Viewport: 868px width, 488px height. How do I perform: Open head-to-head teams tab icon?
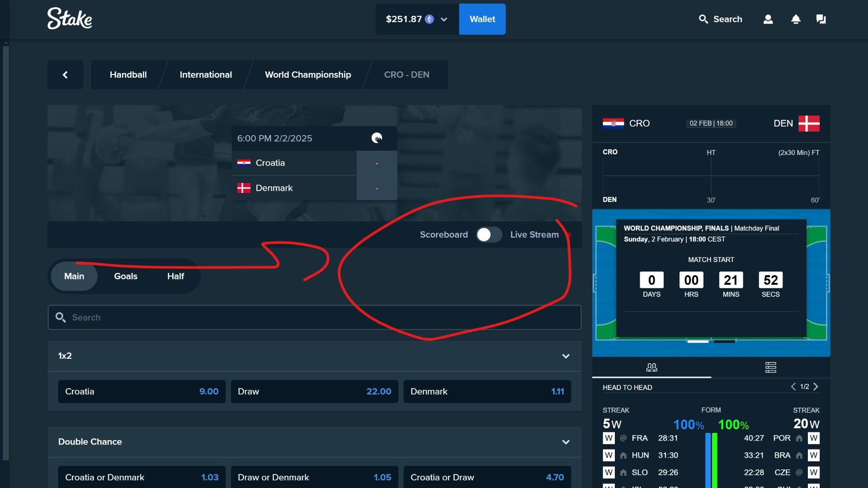click(651, 367)
